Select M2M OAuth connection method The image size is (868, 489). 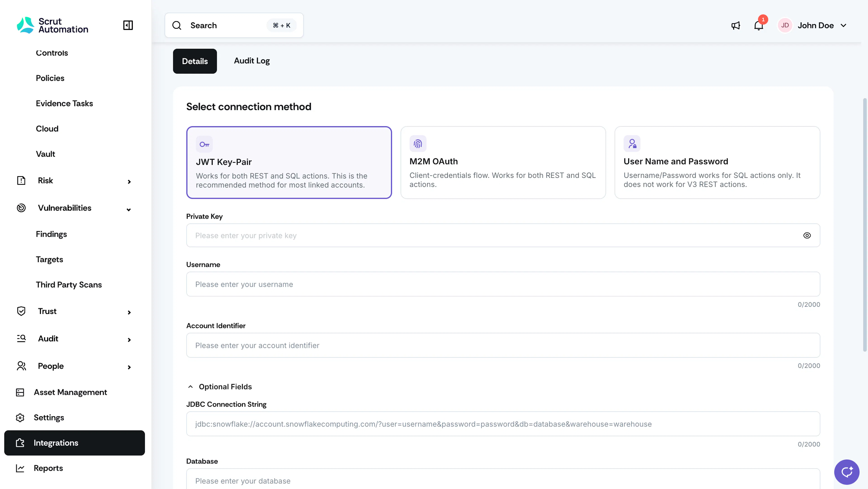point(503,163)
